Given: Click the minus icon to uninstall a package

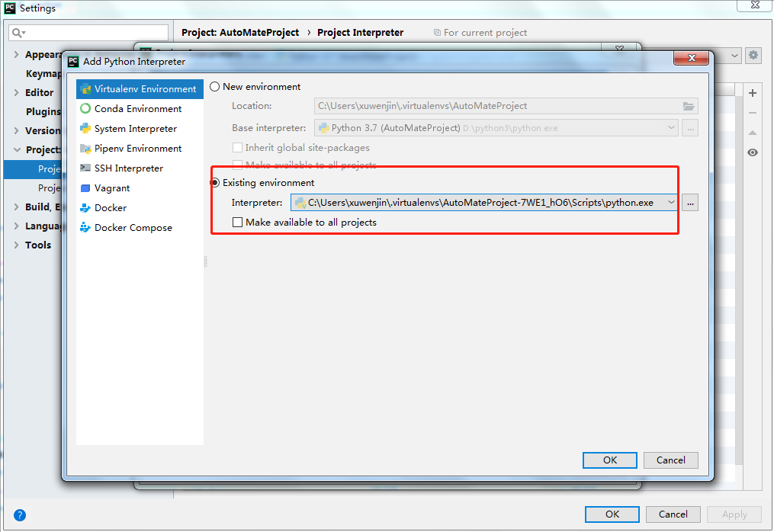Looking at the screenshot, I should tap(753, 113).
